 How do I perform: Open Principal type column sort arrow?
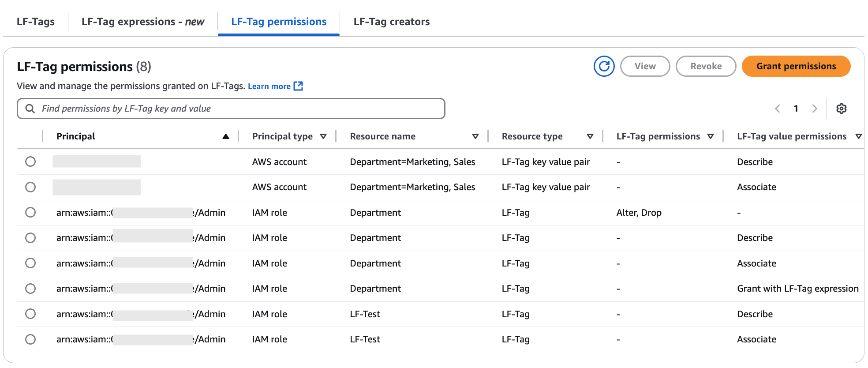tap(323, 136)
